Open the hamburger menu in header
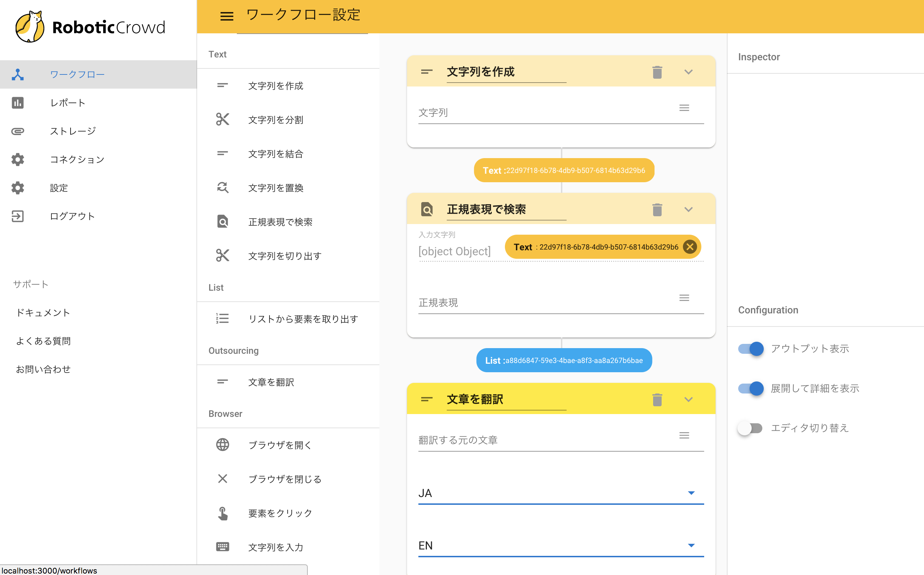This screenshot has height=575, width=924. tap(227, 16)
